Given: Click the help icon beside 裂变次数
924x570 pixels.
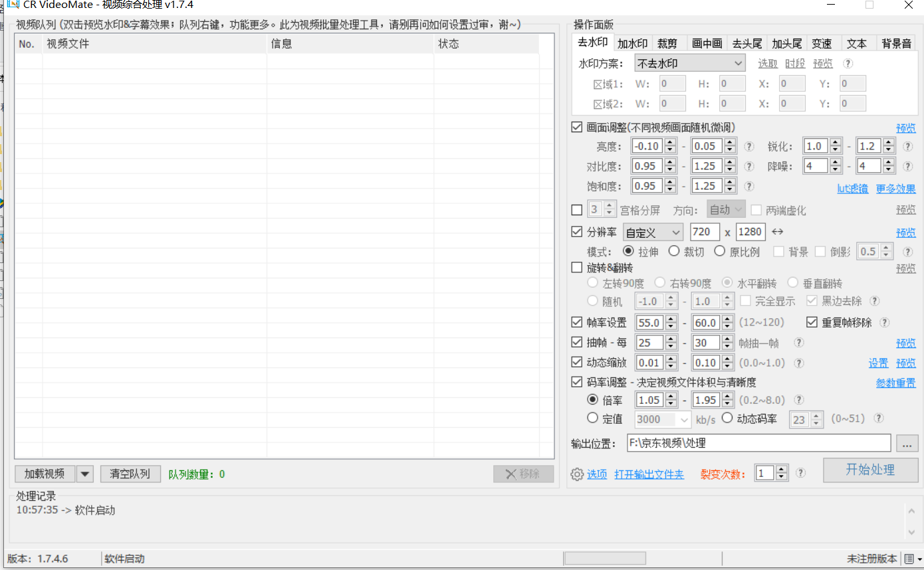Looking at the screenshot, I should [800, 472].
